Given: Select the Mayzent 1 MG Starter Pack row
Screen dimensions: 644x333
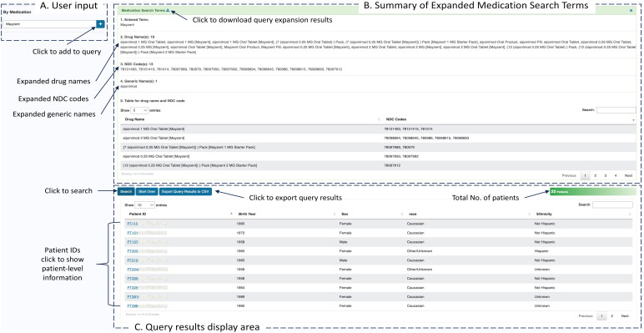Looking at the screenshot, I should (378, 147).
